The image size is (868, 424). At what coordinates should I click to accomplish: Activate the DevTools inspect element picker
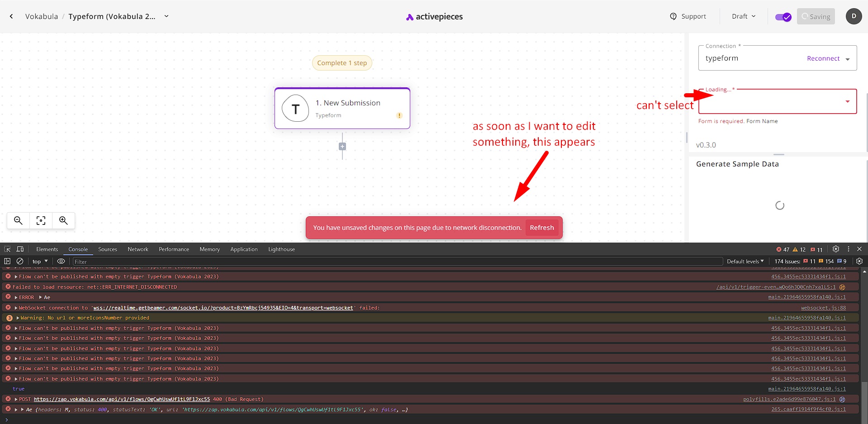[x=7, y=249]
